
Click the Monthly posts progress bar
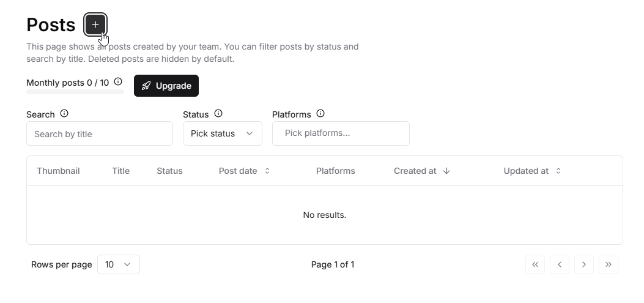click(x=75, y=92)
